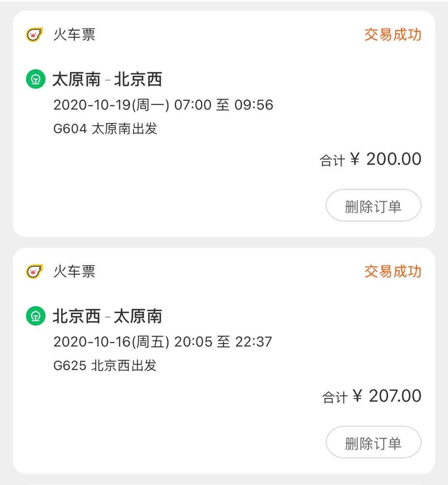Tap 合计 label on the G604 order
Screen dimensions: 448x485
point(332,161)
